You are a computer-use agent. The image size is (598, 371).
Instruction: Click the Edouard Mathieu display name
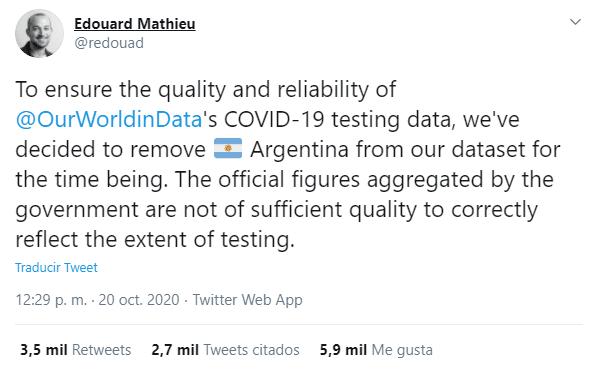(x=135, y=24)
